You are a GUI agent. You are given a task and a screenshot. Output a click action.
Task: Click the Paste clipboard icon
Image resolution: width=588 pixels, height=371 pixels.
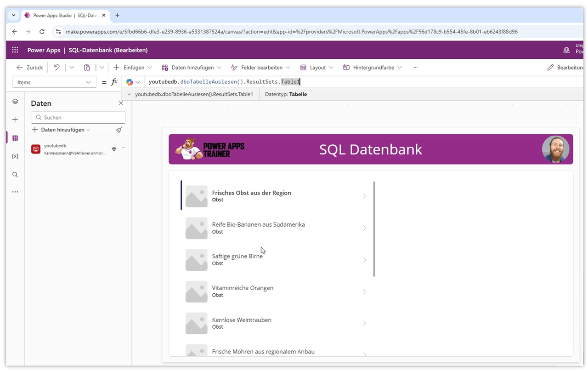87,68
